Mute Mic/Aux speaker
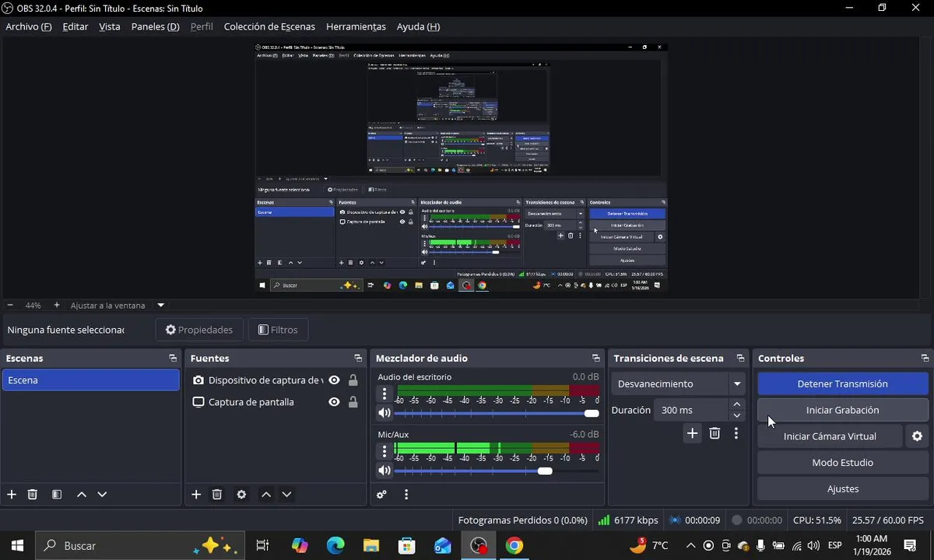The image size is (934, 560). (x=384, y=471)
